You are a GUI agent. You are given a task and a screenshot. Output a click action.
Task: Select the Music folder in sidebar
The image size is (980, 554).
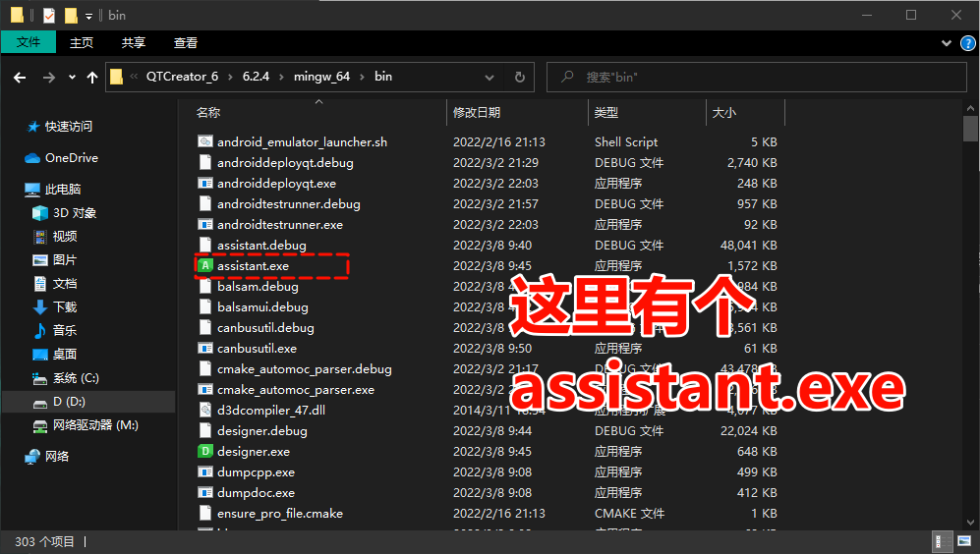pos(55,330)
